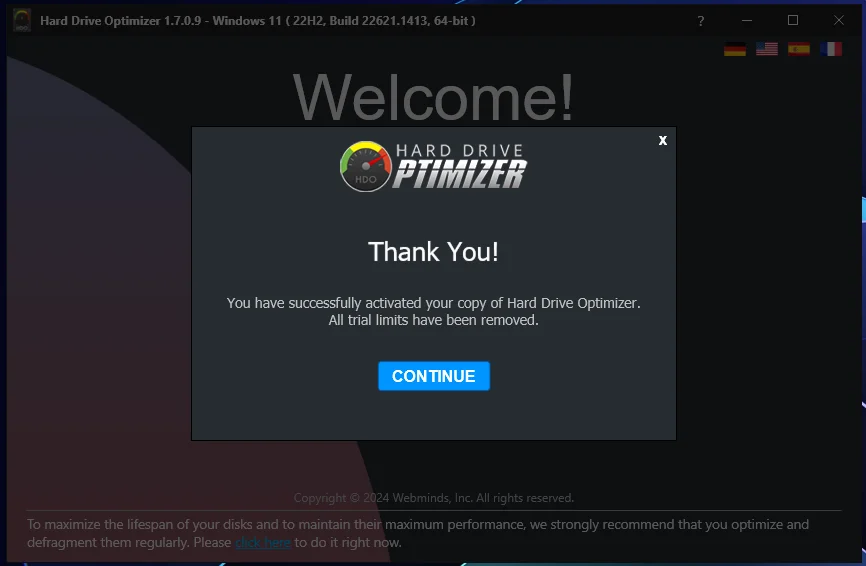Minimize the Hard Drive Optimizer window
The image size is (866, 566).
click(747, 21)
